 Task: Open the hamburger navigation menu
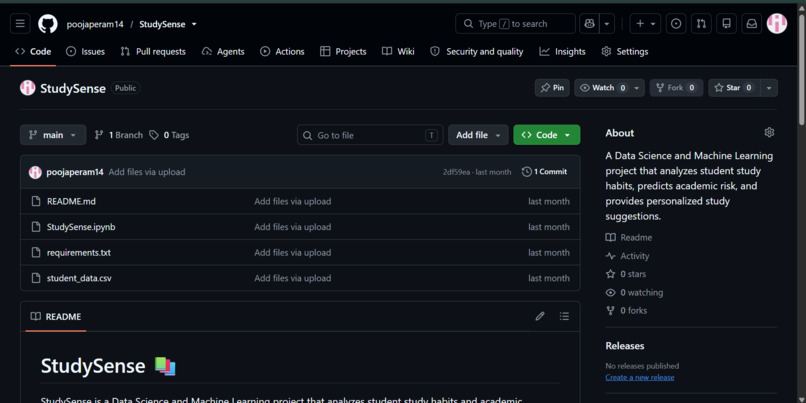tap(20, 24)
